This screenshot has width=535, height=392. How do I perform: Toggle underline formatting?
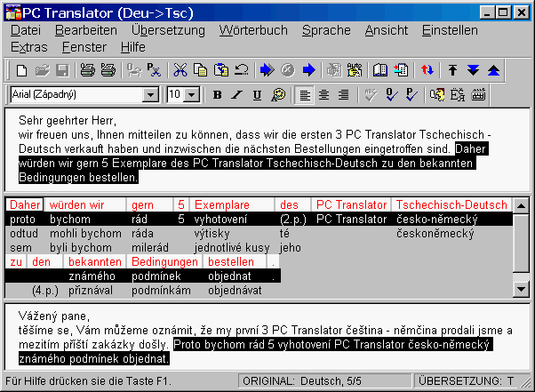[257, 95]
